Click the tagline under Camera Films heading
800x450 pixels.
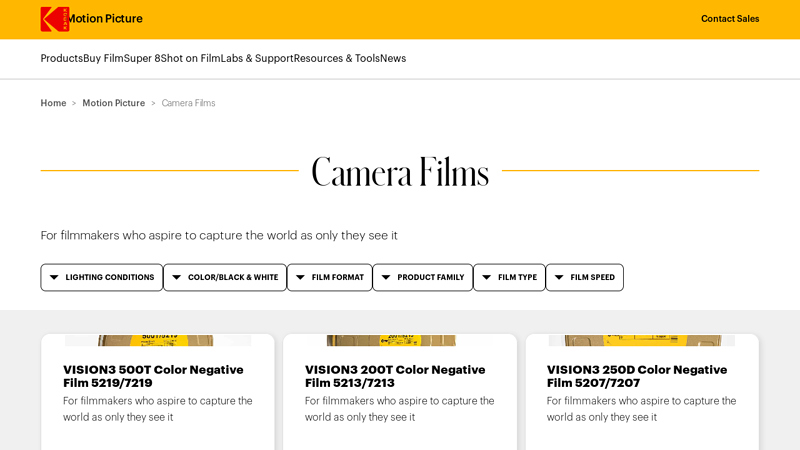tap(219, 235)
